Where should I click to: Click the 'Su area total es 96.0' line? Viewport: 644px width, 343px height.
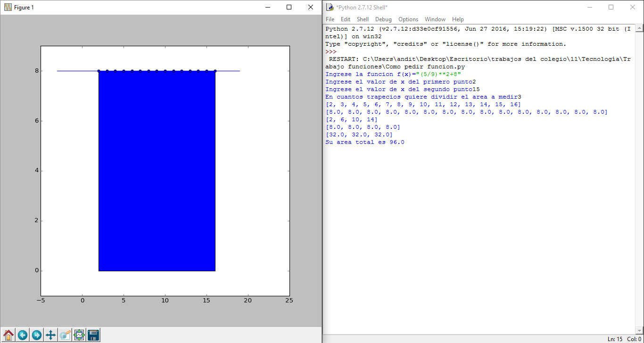(x=365, y=142)
